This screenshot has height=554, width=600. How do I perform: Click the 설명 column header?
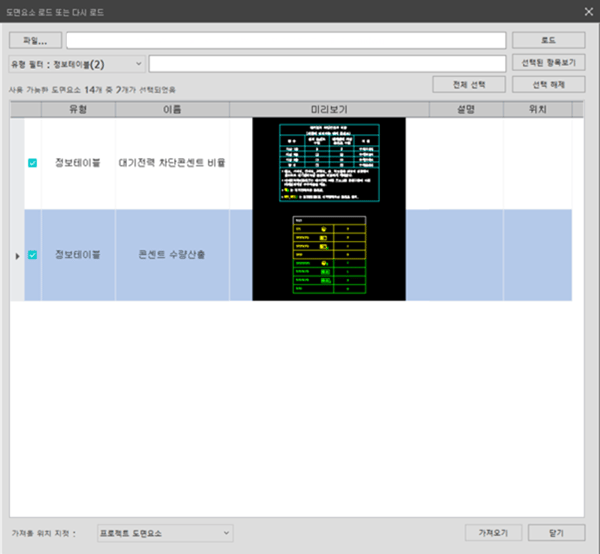point(466,109)
